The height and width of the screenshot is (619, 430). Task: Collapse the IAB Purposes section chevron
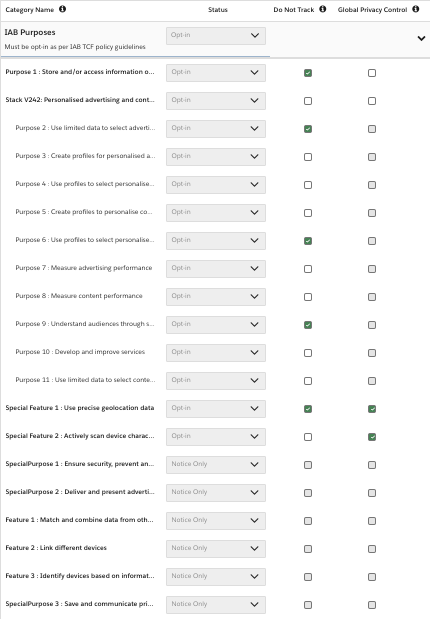pos(421,38)
